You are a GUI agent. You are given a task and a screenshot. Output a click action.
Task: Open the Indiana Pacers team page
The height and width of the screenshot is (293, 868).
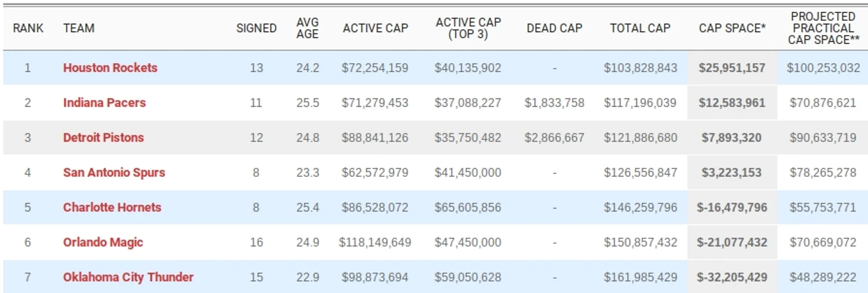[x=104, y=102]
